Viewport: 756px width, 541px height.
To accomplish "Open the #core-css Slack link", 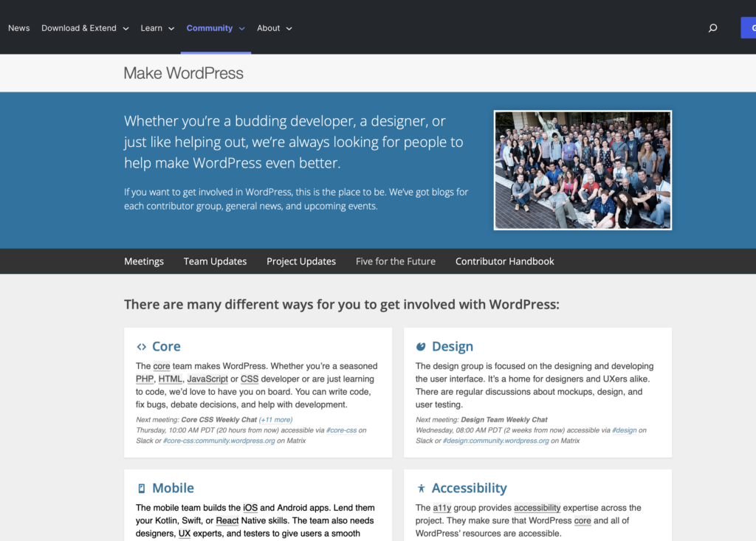I will 341,430.
